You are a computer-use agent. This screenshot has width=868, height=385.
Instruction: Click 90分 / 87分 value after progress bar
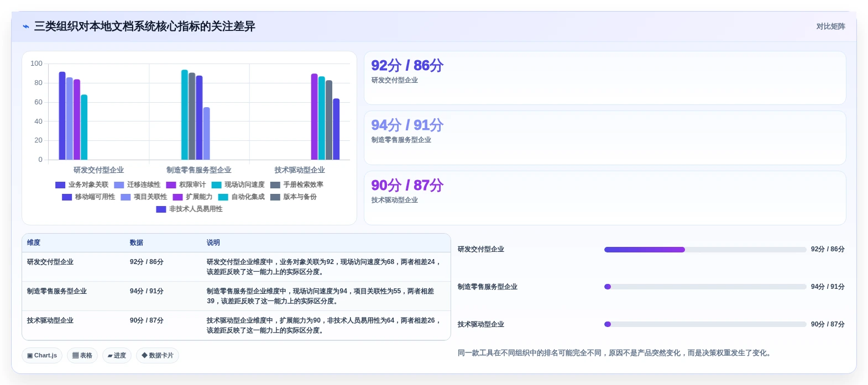(x=828, y=324)
